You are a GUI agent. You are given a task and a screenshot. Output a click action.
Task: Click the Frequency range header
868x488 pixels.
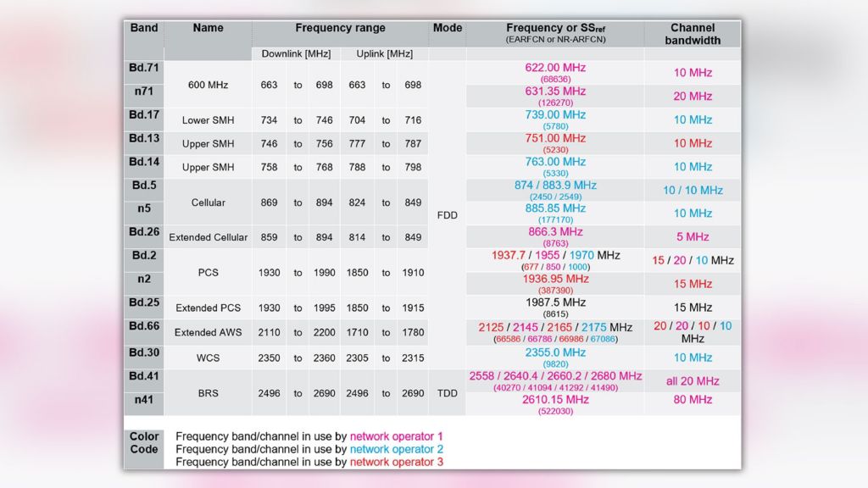340,28
